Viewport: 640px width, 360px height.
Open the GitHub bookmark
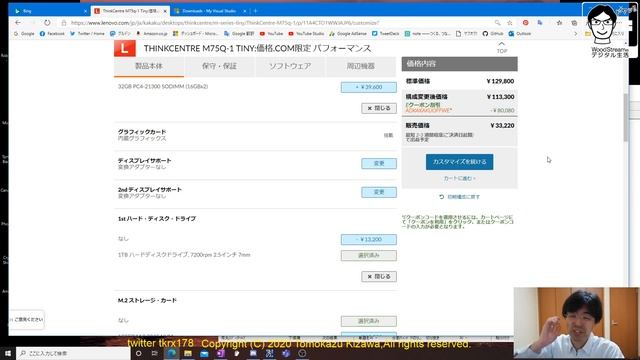coord(493,33)
